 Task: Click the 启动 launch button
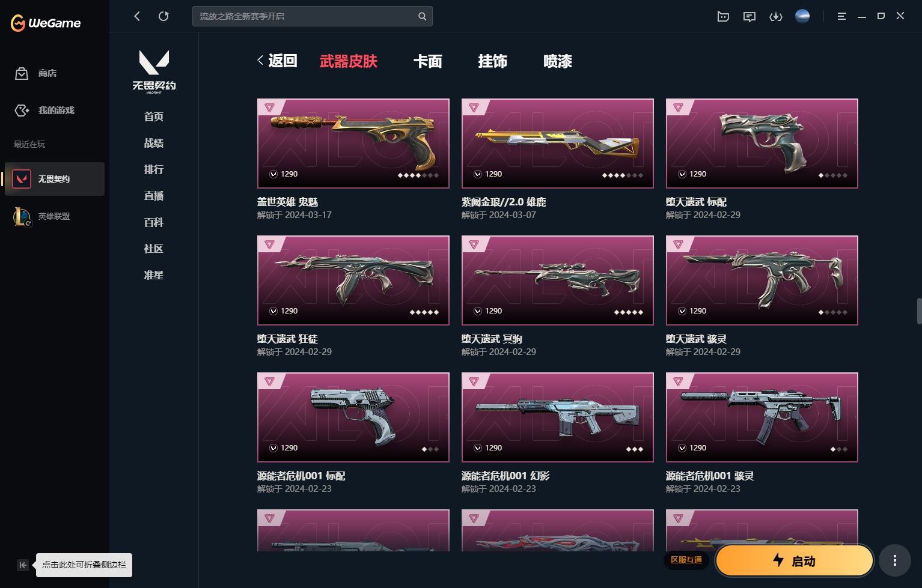click(794, 560)
